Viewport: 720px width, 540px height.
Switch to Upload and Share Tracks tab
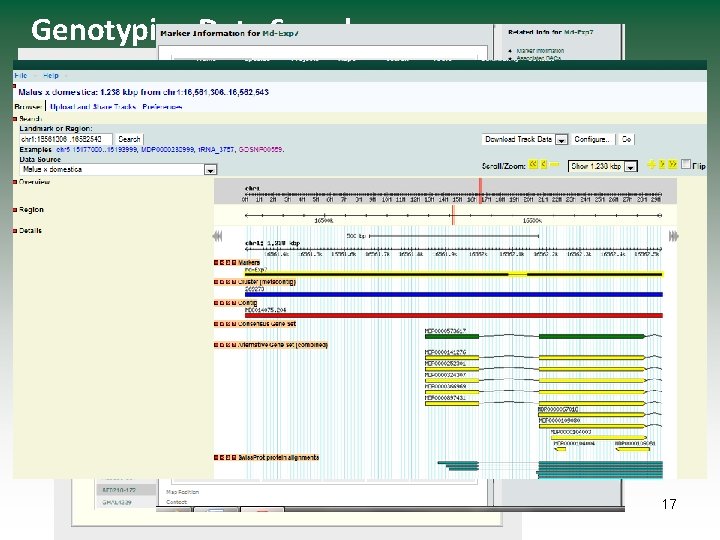tap(93, 107)
